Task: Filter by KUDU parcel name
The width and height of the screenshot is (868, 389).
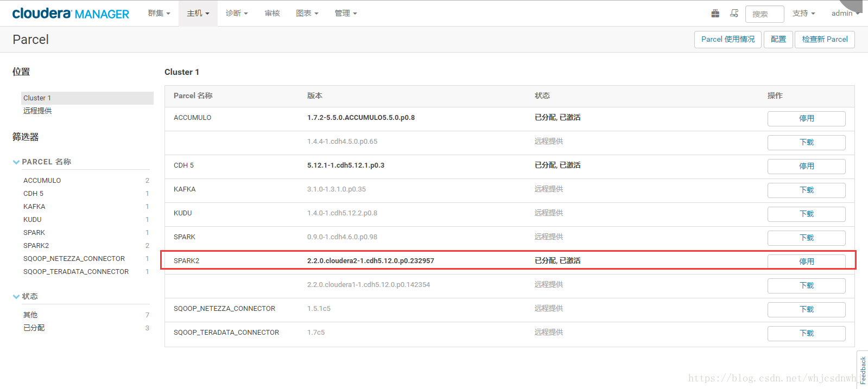Action: point(32,220)
